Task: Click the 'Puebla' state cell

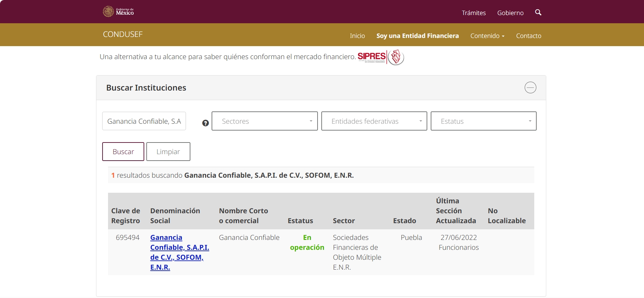Action: pos(411,238)
